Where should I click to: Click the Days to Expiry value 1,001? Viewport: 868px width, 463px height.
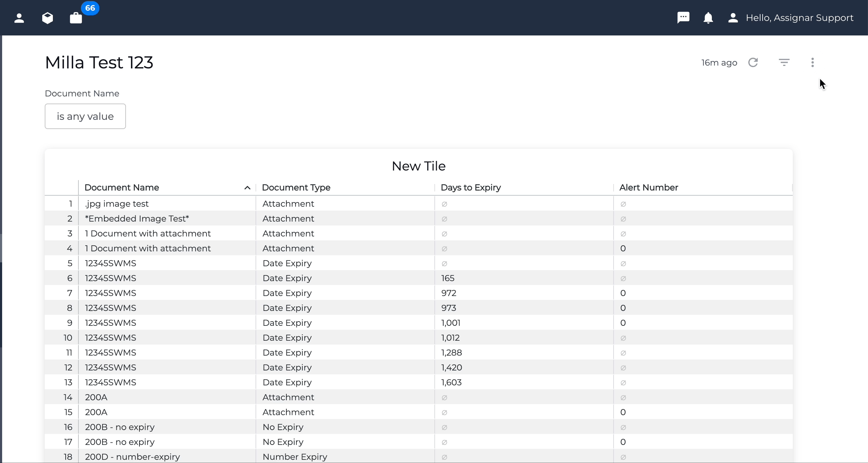[451, 323]
